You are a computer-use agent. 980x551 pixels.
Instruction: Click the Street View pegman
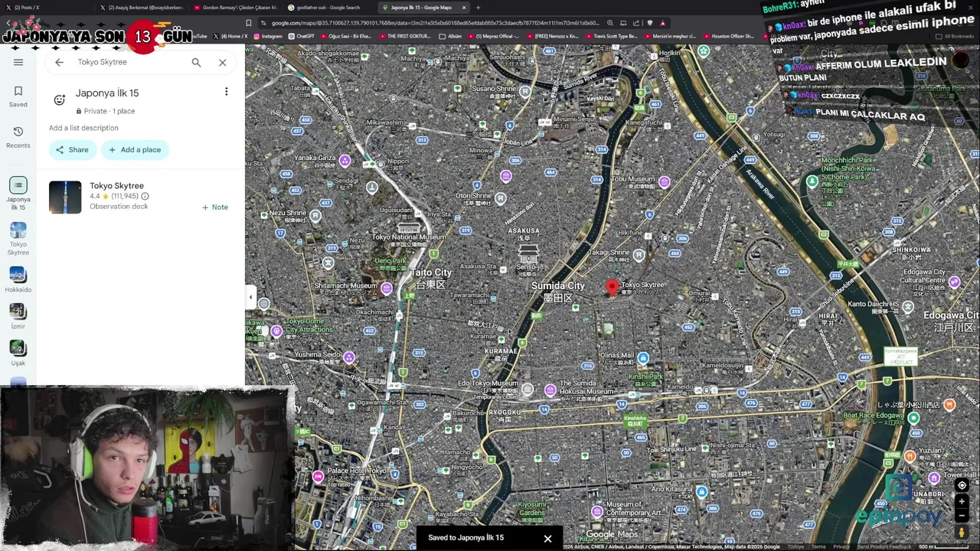(x=962, y=532)
